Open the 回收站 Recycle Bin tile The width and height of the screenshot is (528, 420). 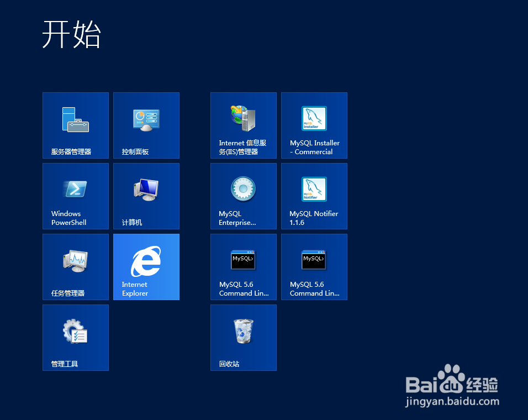[x=244, y=338]
